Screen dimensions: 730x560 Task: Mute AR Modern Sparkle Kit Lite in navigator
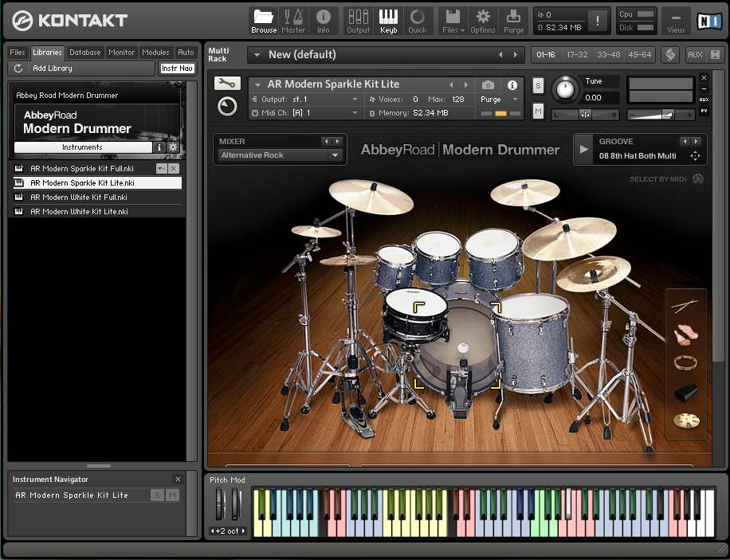click(173, 495)
